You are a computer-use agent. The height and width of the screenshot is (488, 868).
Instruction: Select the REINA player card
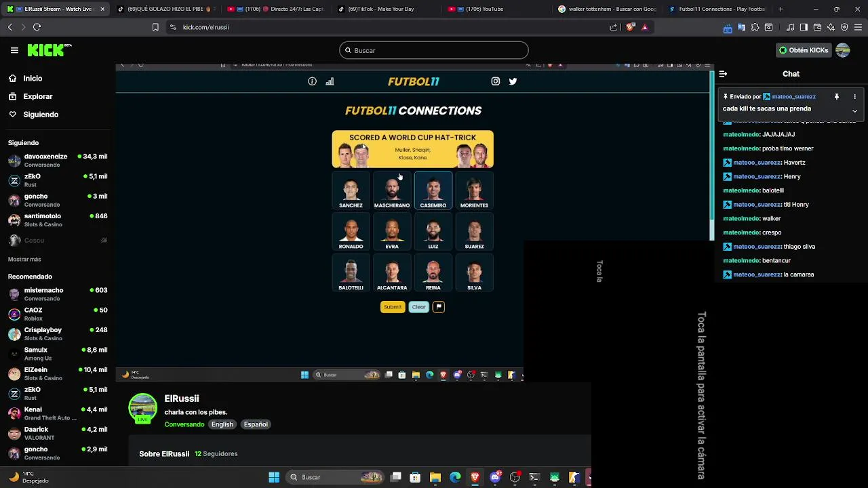click(433, 273)
